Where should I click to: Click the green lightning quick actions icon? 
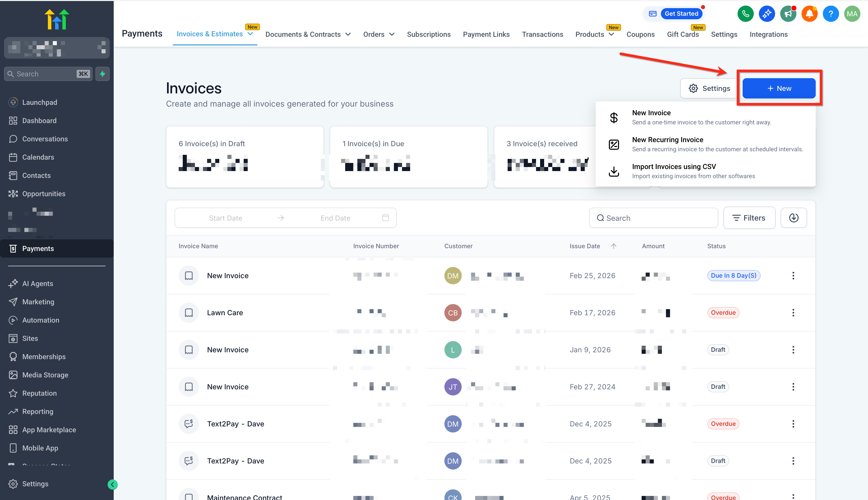(x=102, y=74)
